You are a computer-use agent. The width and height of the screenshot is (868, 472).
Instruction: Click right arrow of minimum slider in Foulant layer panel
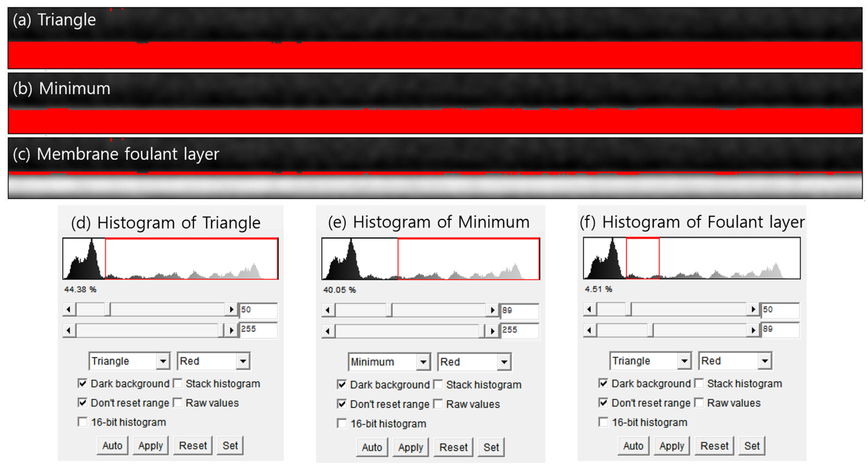(753, 309)
